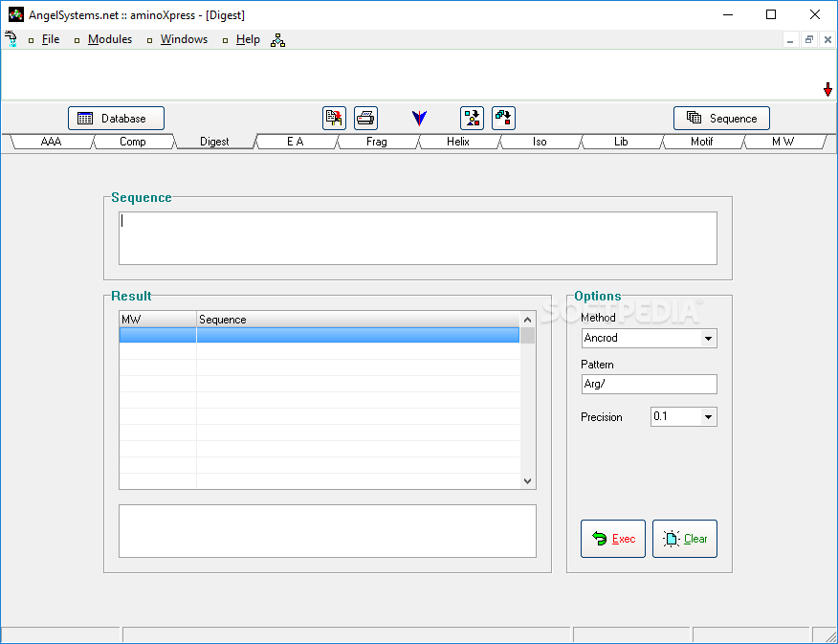Click the Clear button

pyautogui.click(x=685, y=539)
